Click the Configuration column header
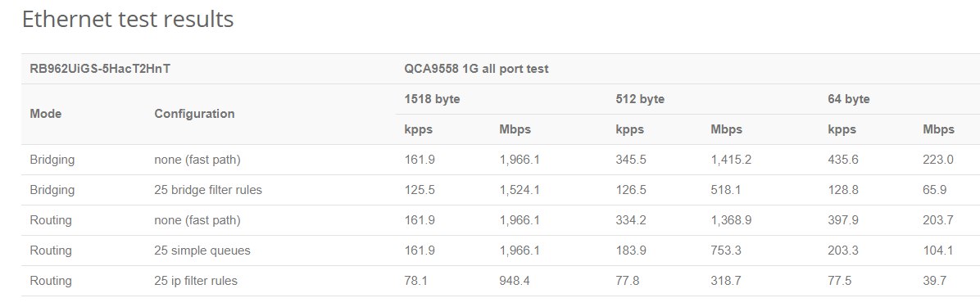The width and height of the screenshot is (980, 307). point(194,114)
